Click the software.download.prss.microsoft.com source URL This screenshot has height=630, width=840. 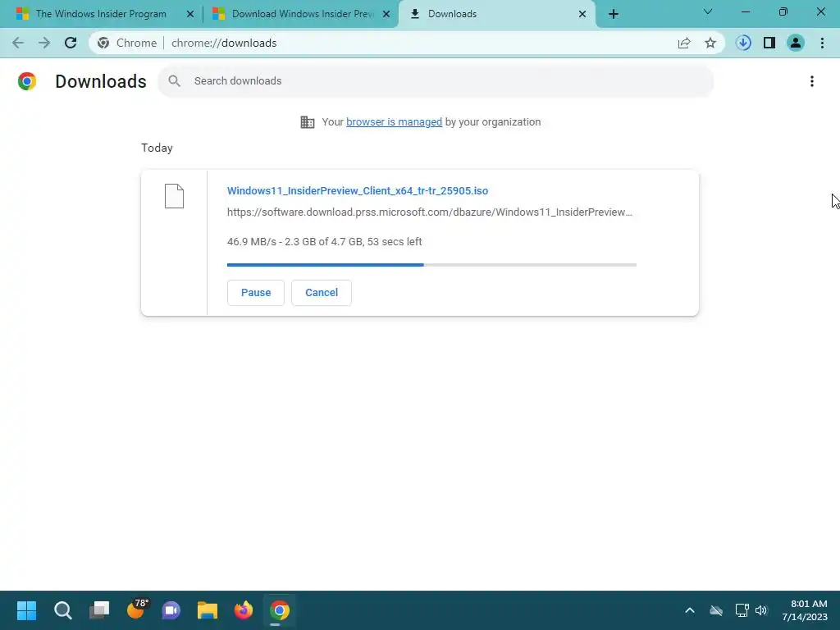coord(430,212)
